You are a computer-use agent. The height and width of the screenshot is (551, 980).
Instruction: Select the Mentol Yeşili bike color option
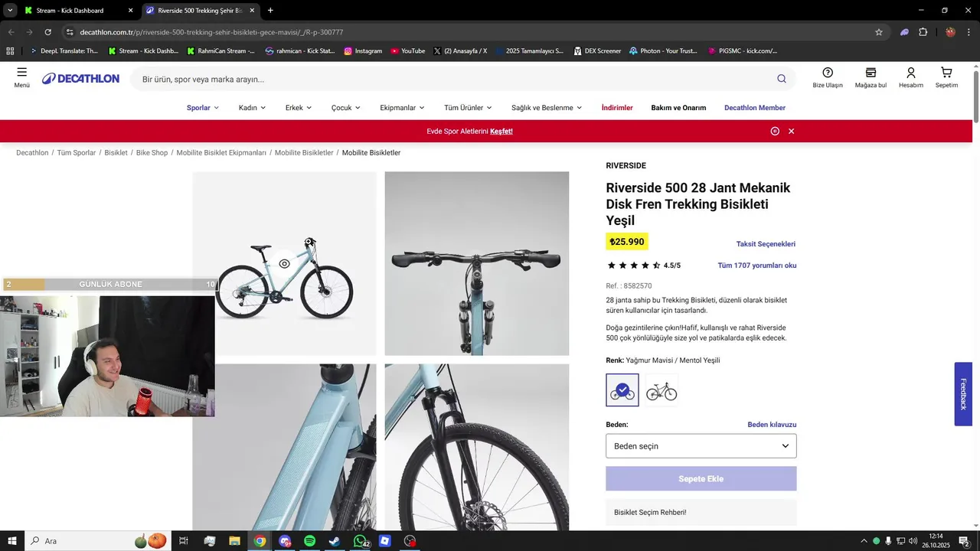pos(661,390)
